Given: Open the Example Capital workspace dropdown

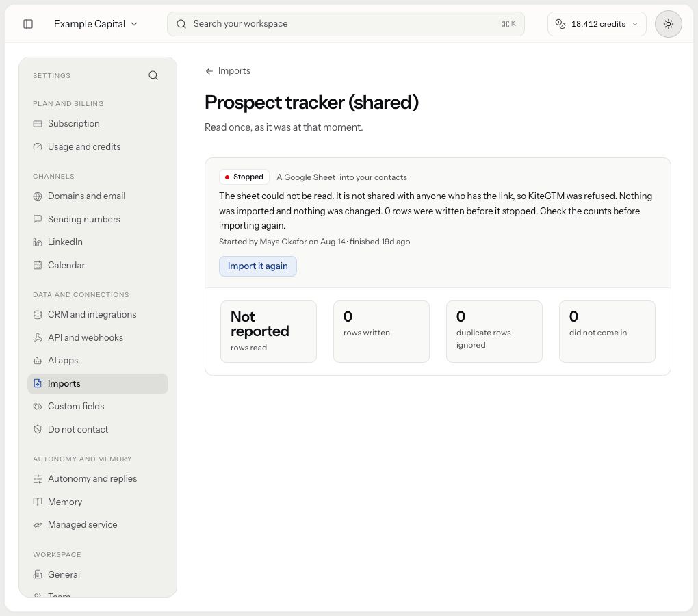Looking at the screenshot, I should click(96, 24).
